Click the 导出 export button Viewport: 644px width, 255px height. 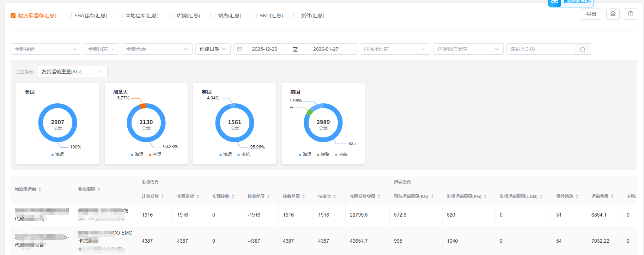point(591,14)
